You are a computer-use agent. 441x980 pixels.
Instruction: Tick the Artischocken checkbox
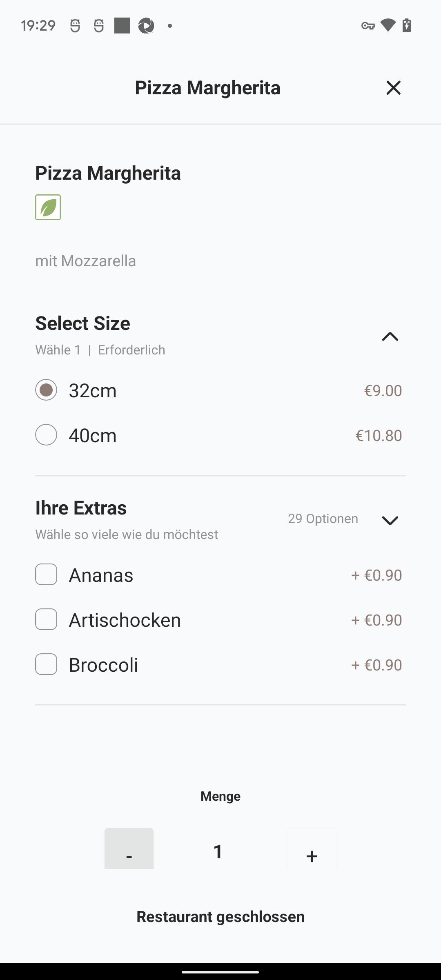point(46,619)
